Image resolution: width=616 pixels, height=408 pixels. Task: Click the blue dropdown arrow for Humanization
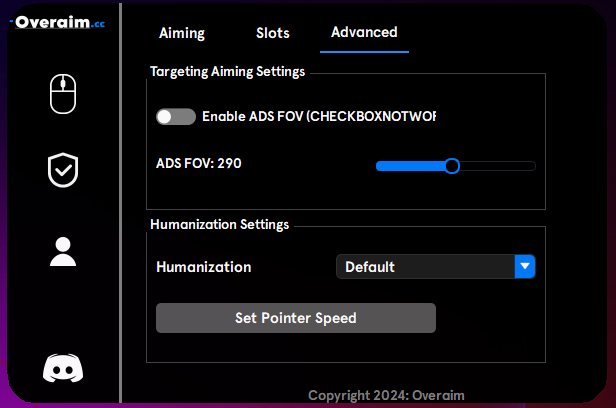coord(525,267)
